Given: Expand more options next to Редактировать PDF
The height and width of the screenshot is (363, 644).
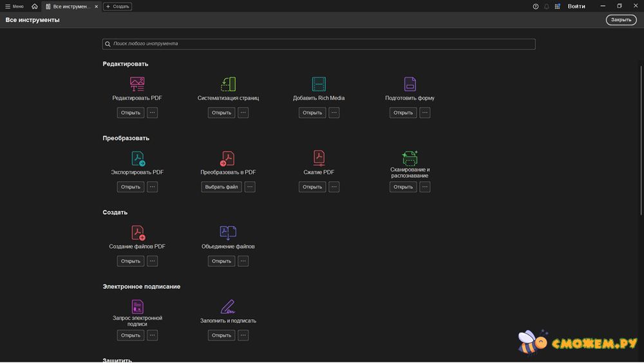Looking at the screenshot, I should 152,113.
